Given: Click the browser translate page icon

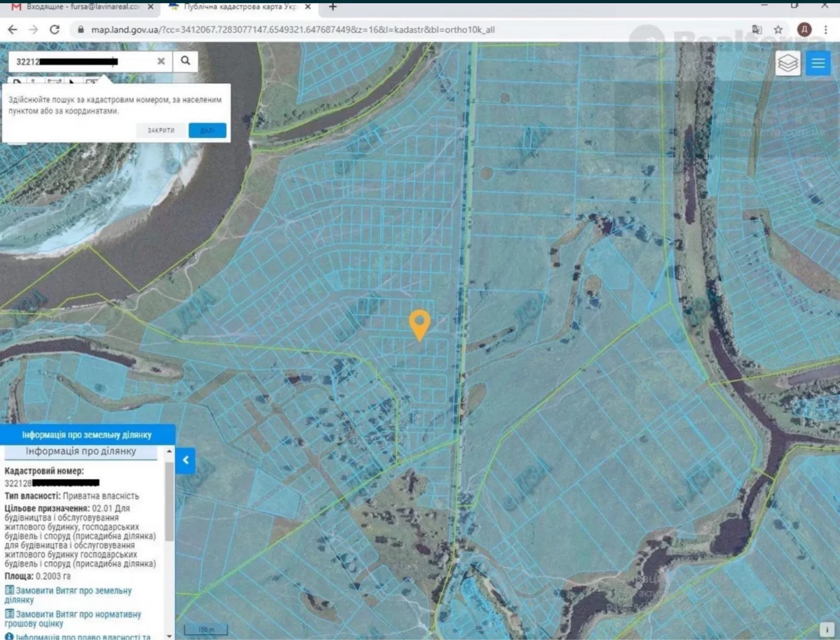Looking at the screenshot, I should pyautogui.click(x=757, y=30).
